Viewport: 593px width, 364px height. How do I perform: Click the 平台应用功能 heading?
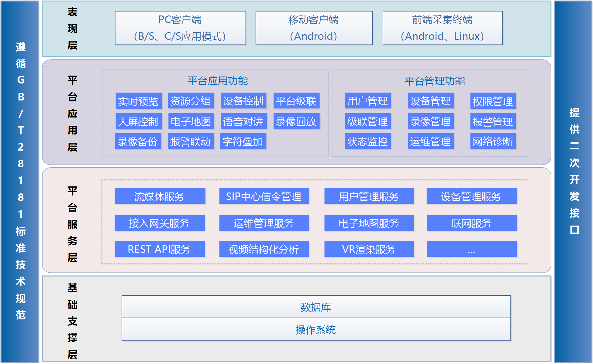[x=218, y=81]
